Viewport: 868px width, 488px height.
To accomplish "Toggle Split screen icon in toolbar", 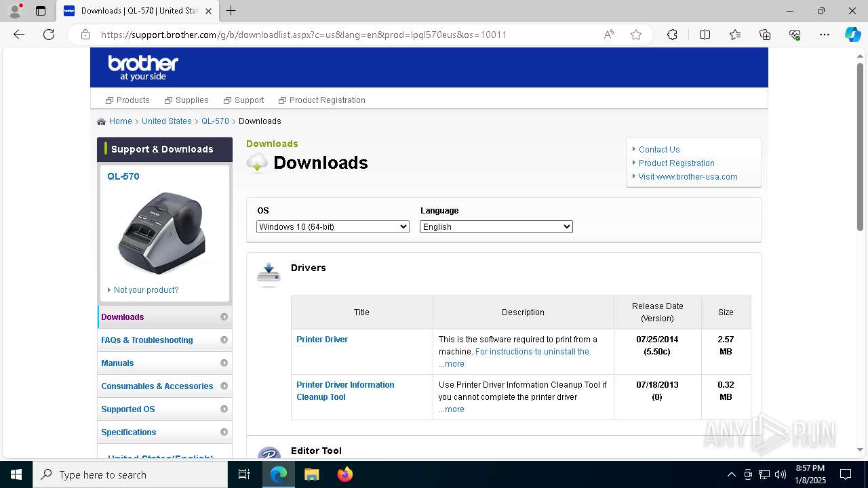I will 705,35.
